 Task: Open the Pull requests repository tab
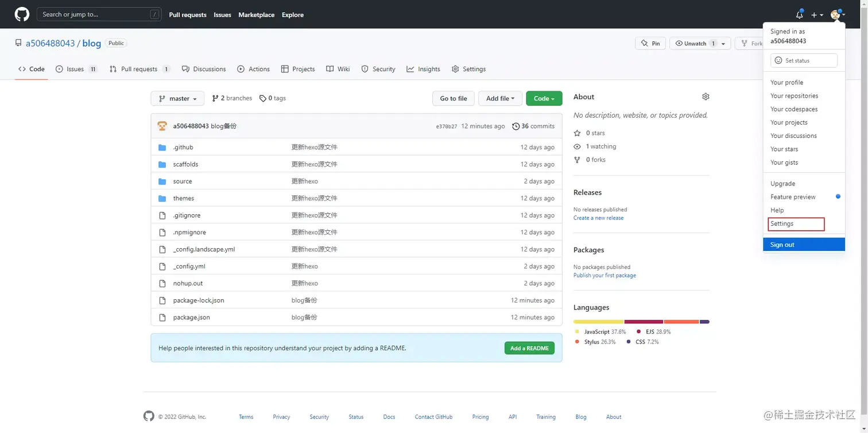(x=139, y=69)
